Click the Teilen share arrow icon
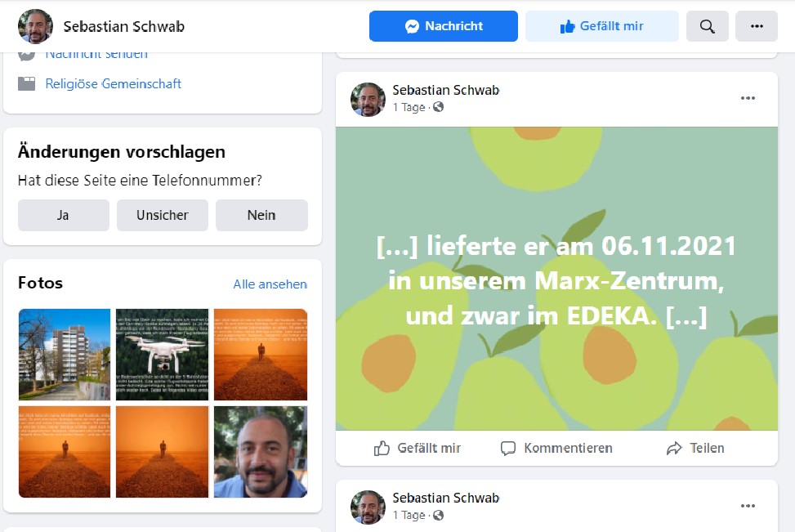Viewport: 795px width, 532px height. (674, 449)
